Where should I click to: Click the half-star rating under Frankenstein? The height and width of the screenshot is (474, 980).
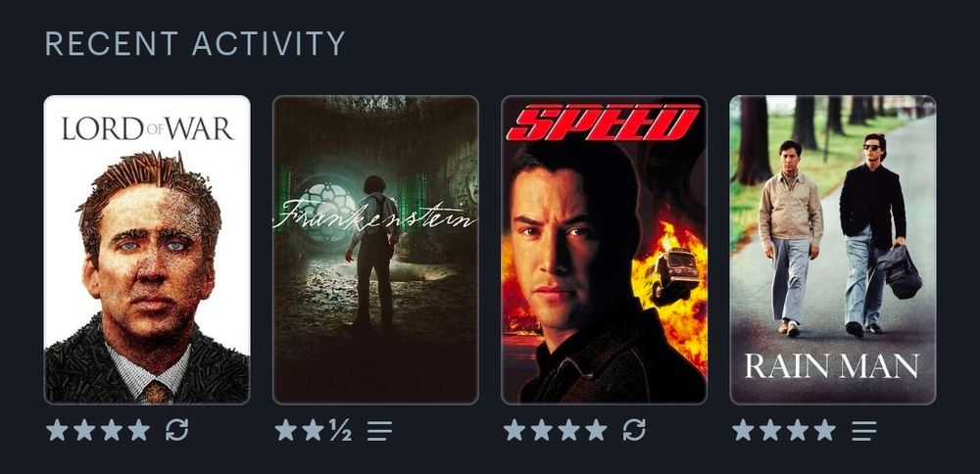tap(340, 430)
